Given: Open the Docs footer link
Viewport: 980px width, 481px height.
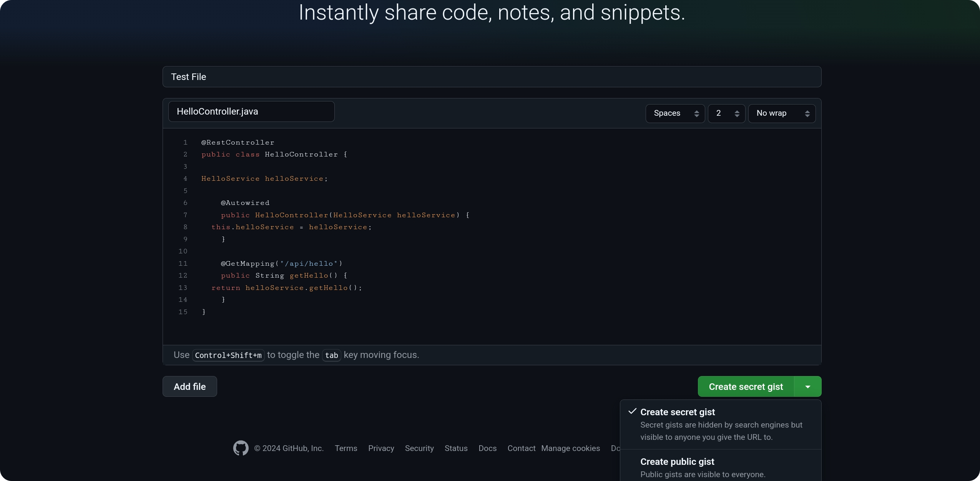Looking at the screenshot, I should point(487,448).
